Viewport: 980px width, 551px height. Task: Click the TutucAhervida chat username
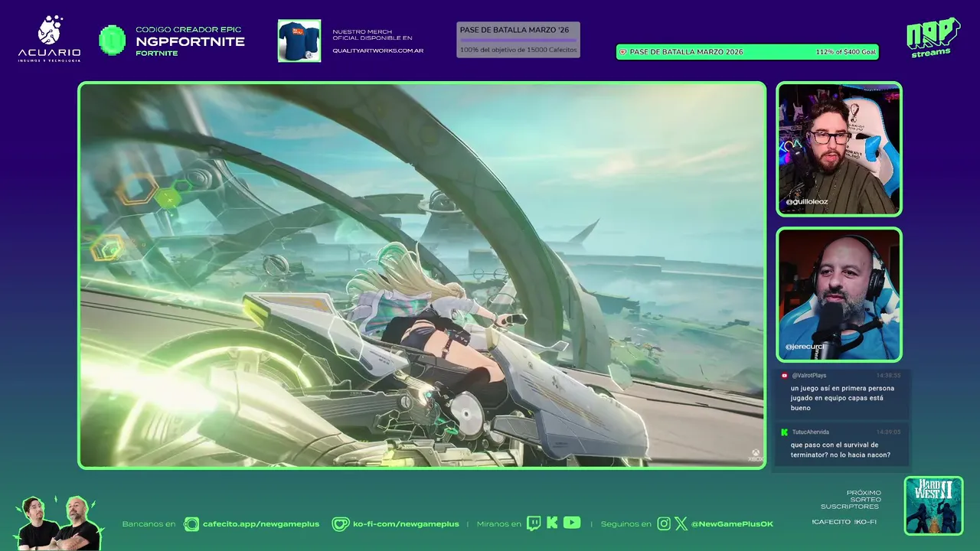tap(811, 432)
